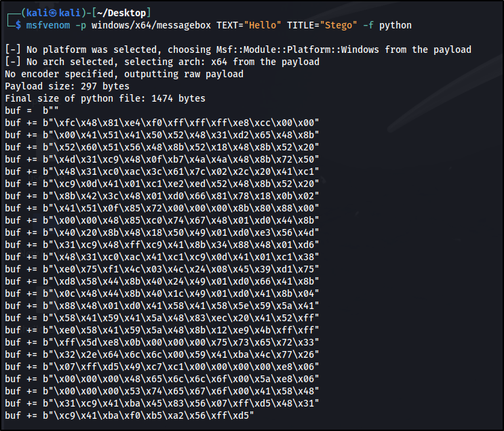Click the word python in command
This screenshot has height=431, width=504.
tap(395, 25)
